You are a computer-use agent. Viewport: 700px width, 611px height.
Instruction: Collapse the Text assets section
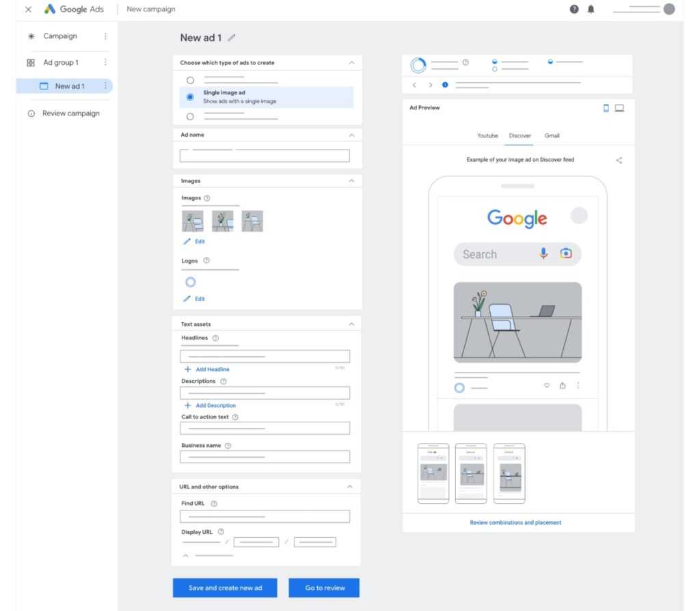pos(351,324)
